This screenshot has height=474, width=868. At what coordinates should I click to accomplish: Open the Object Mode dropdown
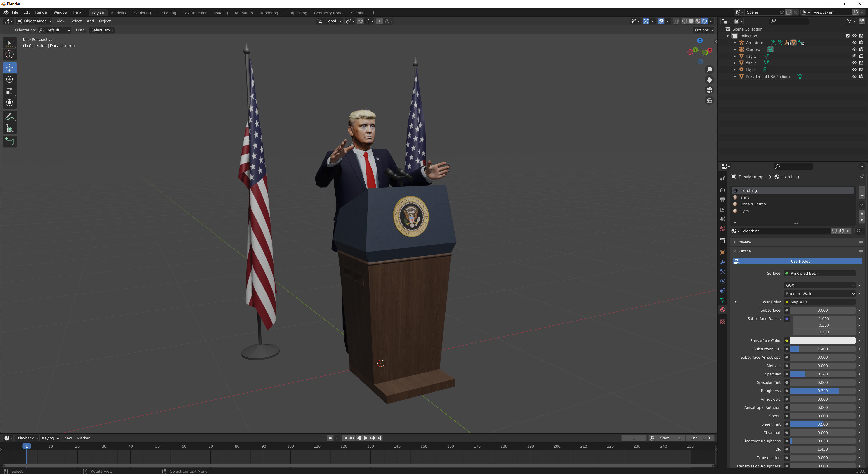point(34,21)
